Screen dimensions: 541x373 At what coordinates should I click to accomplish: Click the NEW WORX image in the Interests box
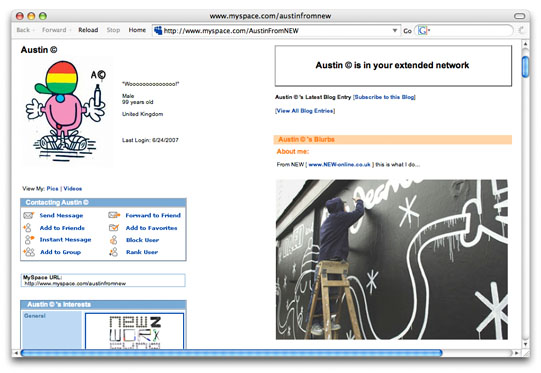135,331
